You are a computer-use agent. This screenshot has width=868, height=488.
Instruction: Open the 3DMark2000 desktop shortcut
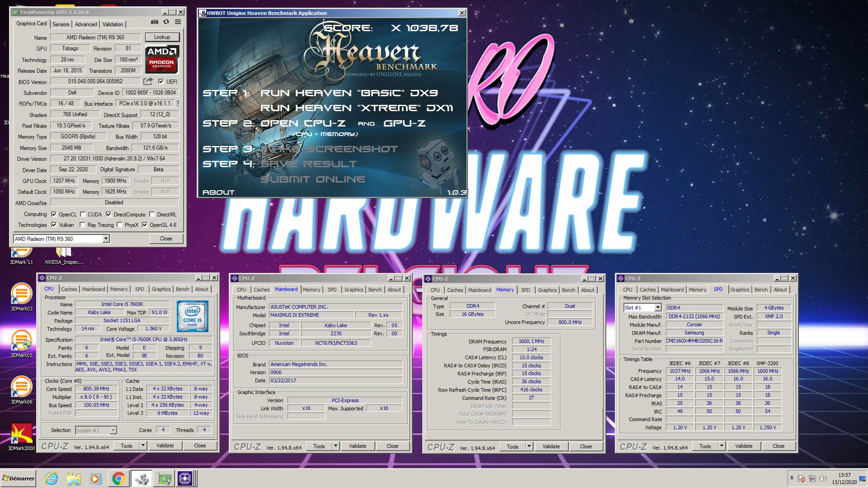pyautogui.click(x=21, y=436)
